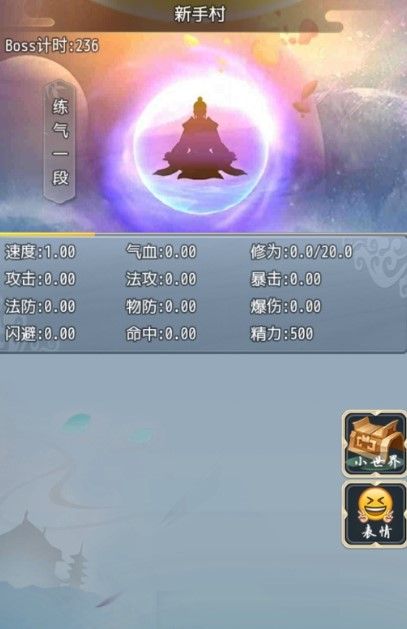
Task: Tap the 练气一段 realm banner
Action: coord(61,141)
